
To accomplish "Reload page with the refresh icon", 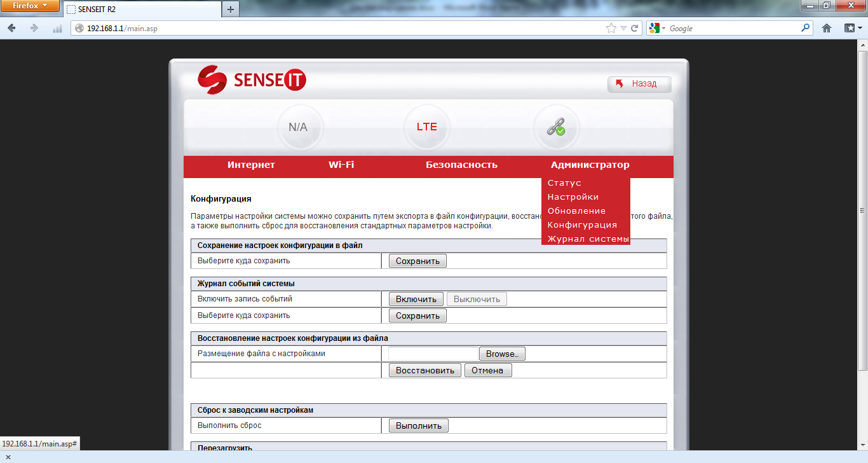I will 634,28.
